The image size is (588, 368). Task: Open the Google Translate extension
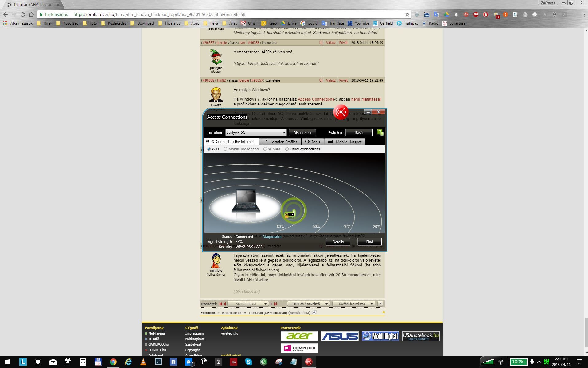[x=436, y=14]
